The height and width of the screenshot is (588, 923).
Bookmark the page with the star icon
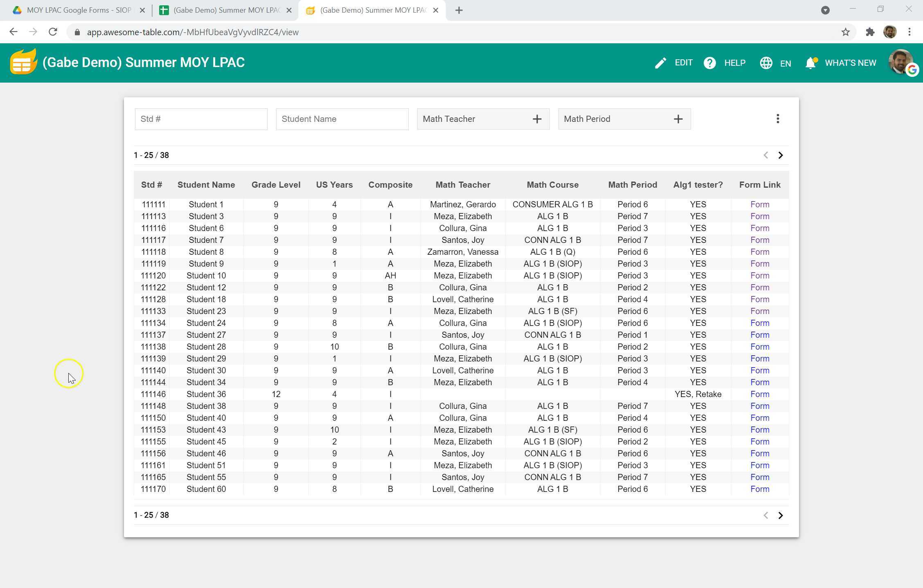point(845,31)
